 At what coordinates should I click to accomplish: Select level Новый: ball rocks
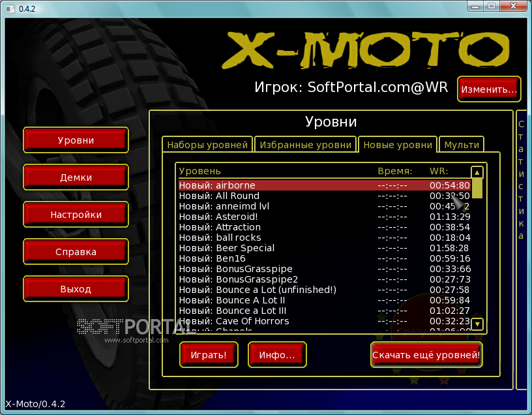(x=325, y=238)
